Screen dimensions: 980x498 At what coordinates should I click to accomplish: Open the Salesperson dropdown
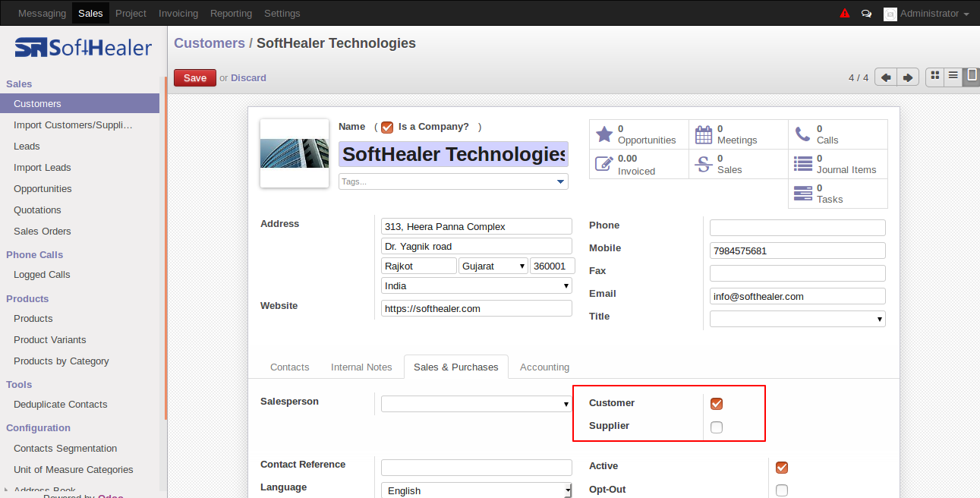pyautogui.click(x=477, y=404)
